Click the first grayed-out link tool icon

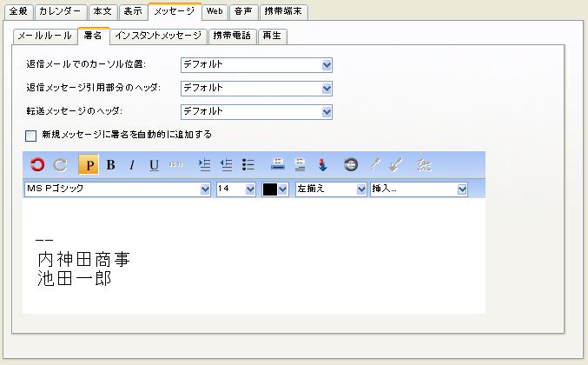pyautogui.click(x=375, y=164)
